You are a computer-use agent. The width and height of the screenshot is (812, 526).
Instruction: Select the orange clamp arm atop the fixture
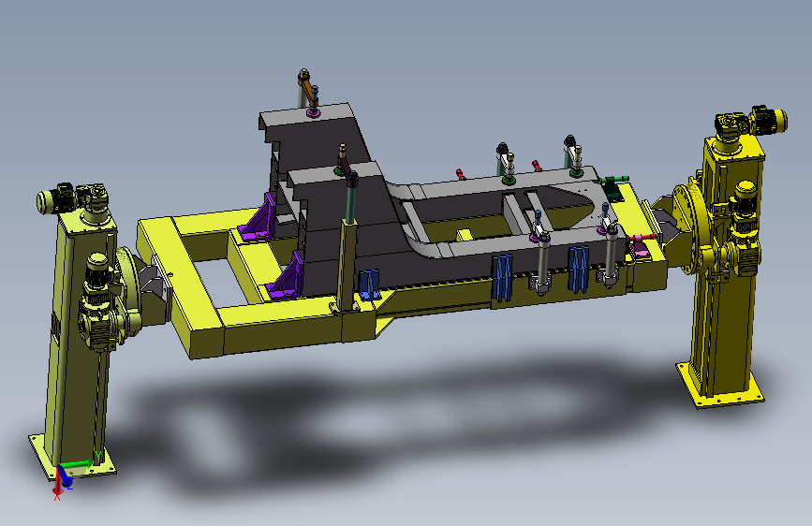pos(307,91)
